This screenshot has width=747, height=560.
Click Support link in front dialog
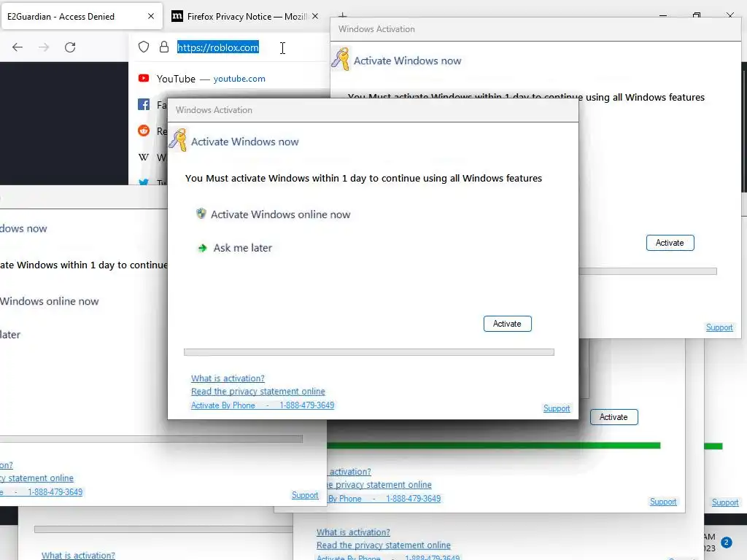click(x=557, y=408)
